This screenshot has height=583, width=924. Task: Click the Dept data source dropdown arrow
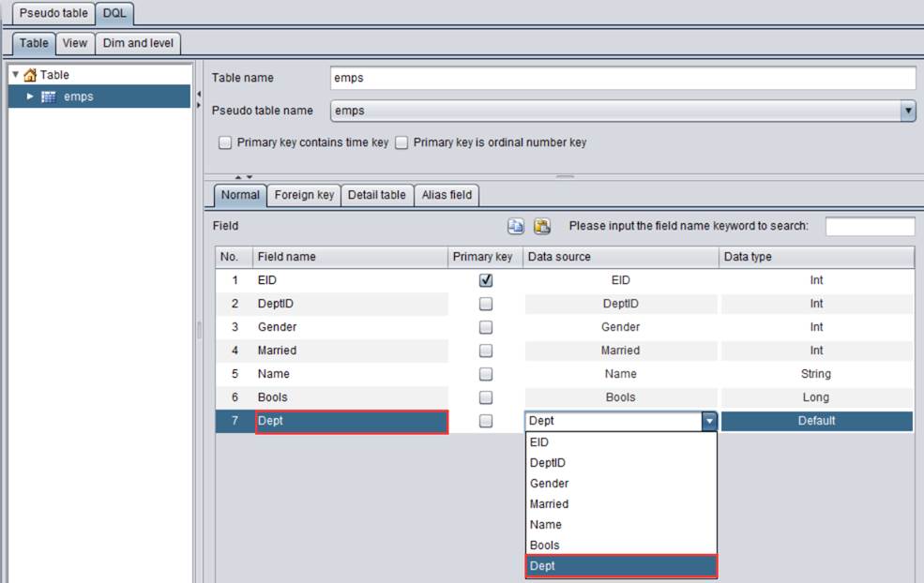click(709, 422)
